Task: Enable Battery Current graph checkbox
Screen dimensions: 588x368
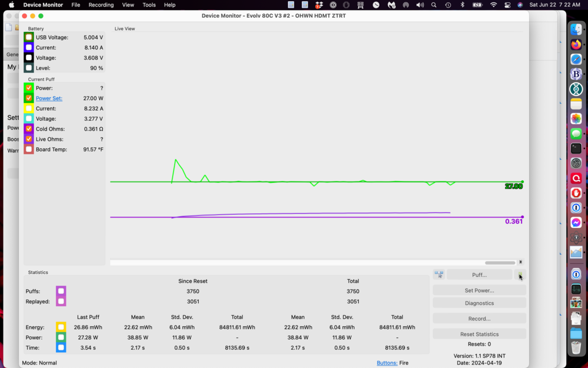Action: (29, 47)
